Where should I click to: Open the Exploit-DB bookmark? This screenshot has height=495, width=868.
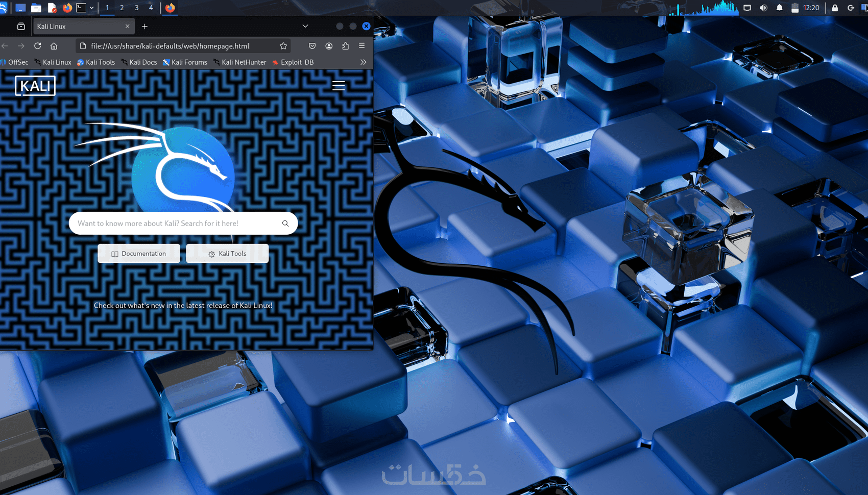point(293,62)
